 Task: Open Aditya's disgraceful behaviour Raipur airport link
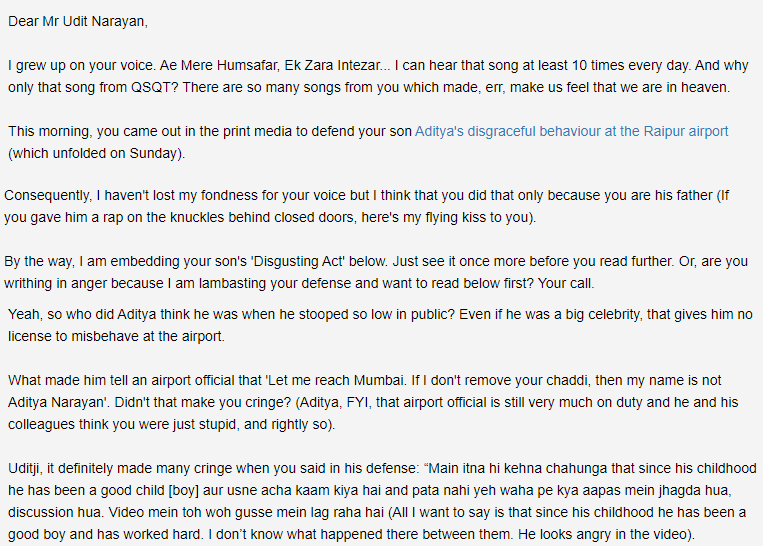tap(571, 131)
